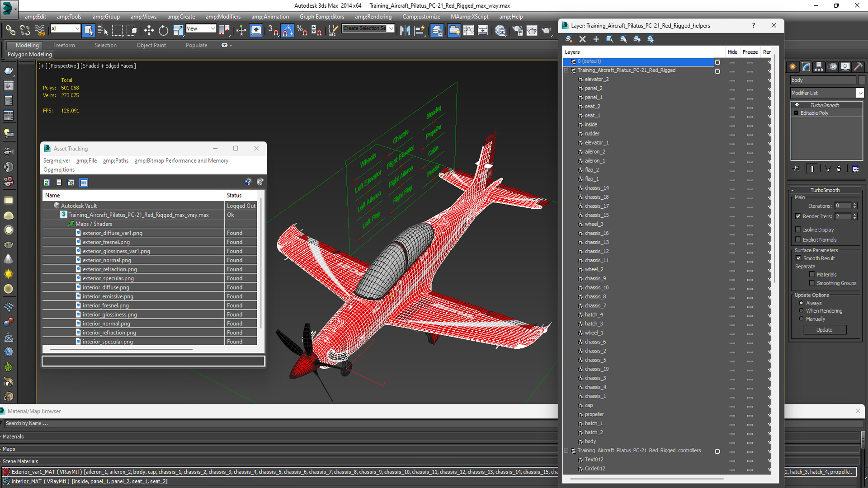Open the amp;Modifiers menu
Screen dimensions: 868x488
(223, 17)
